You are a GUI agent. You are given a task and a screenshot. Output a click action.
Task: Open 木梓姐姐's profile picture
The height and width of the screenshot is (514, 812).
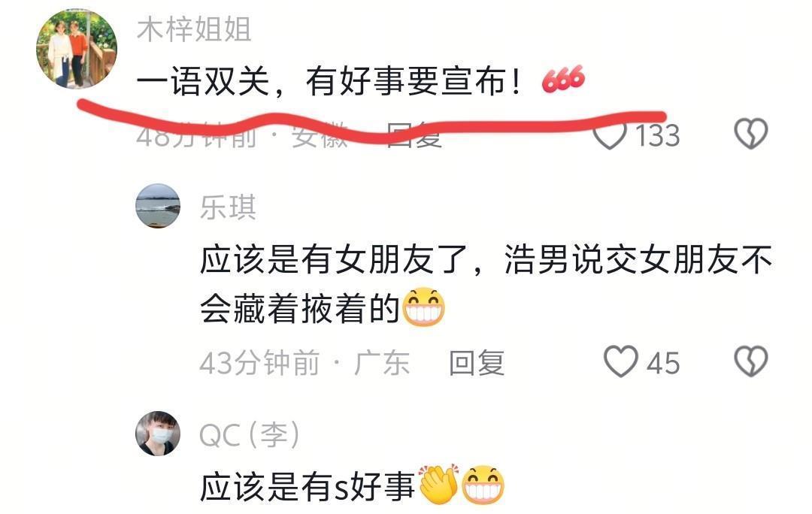click(x=77, y=49)
